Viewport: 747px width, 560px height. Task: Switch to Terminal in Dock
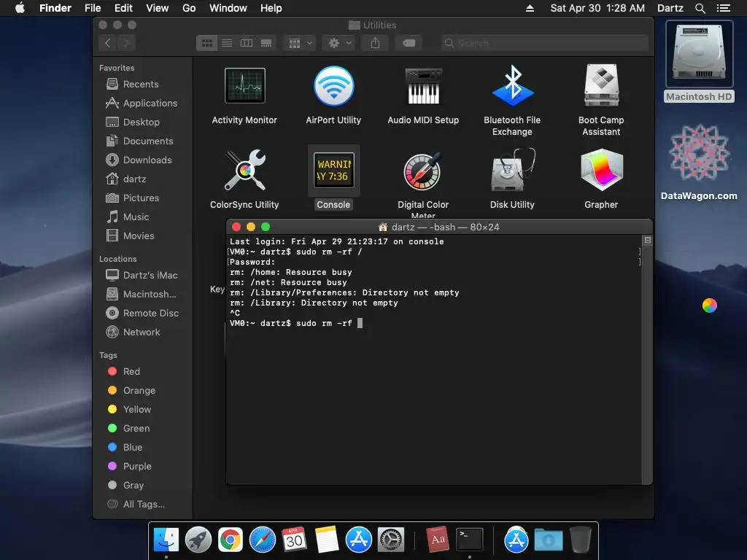(470, 540)
